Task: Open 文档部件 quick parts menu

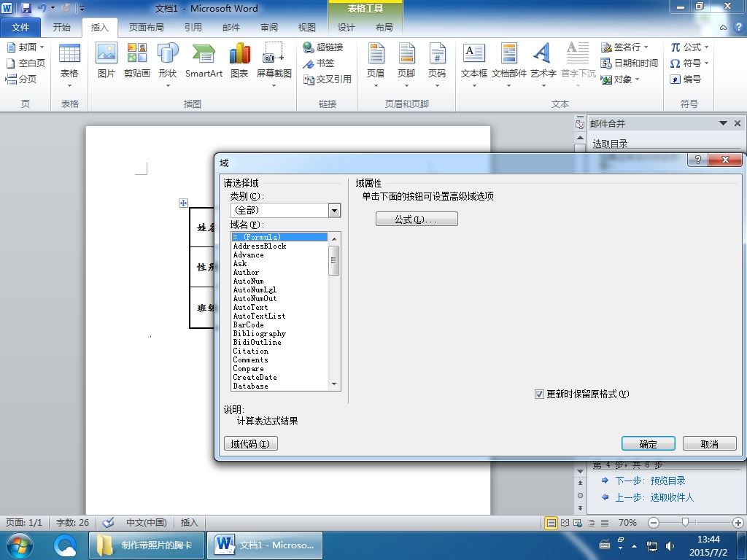Action: click(x=508, y=64)
